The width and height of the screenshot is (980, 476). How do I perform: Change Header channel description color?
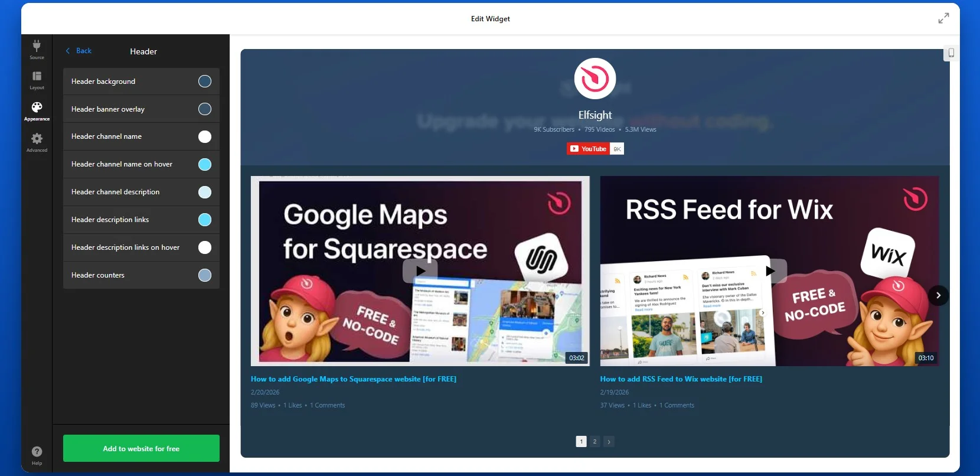[x=205, y=192]
